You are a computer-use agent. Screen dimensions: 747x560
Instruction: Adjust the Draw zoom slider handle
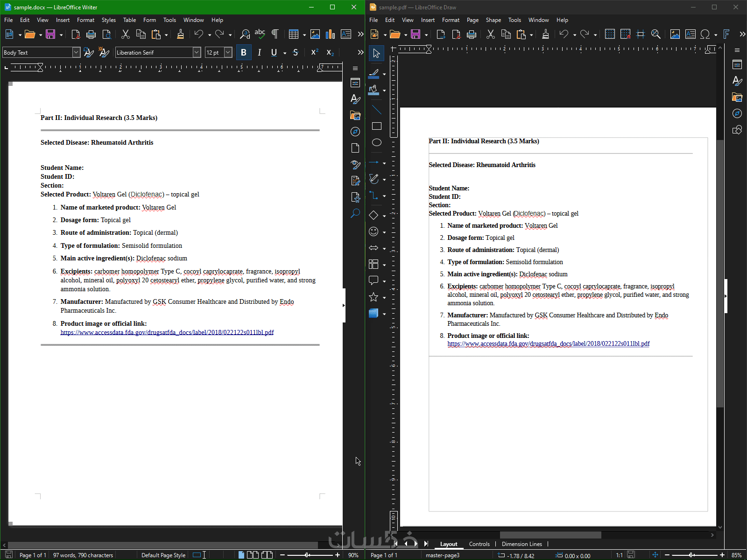[691, 555]
